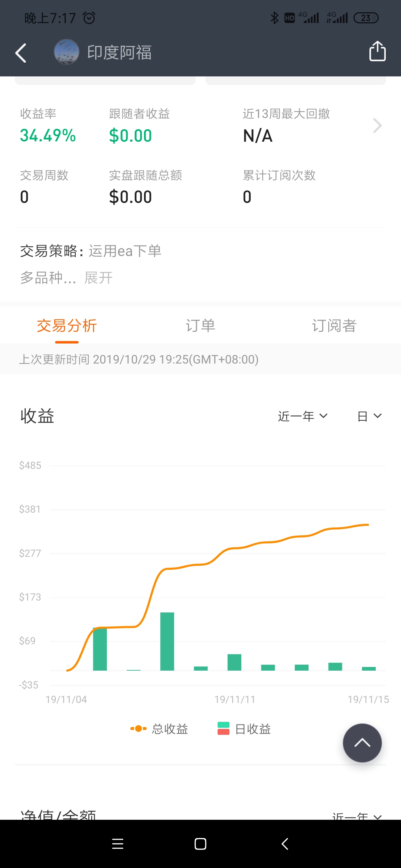Tap the 近13周最大回撤 N/A value
The image size is (401, 868).
(258, 136)
